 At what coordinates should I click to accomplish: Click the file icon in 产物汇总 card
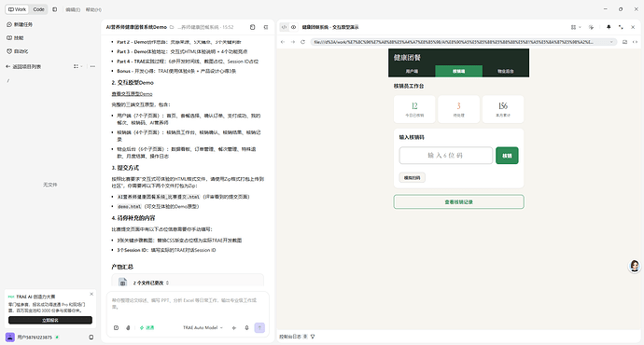(123, 283)
